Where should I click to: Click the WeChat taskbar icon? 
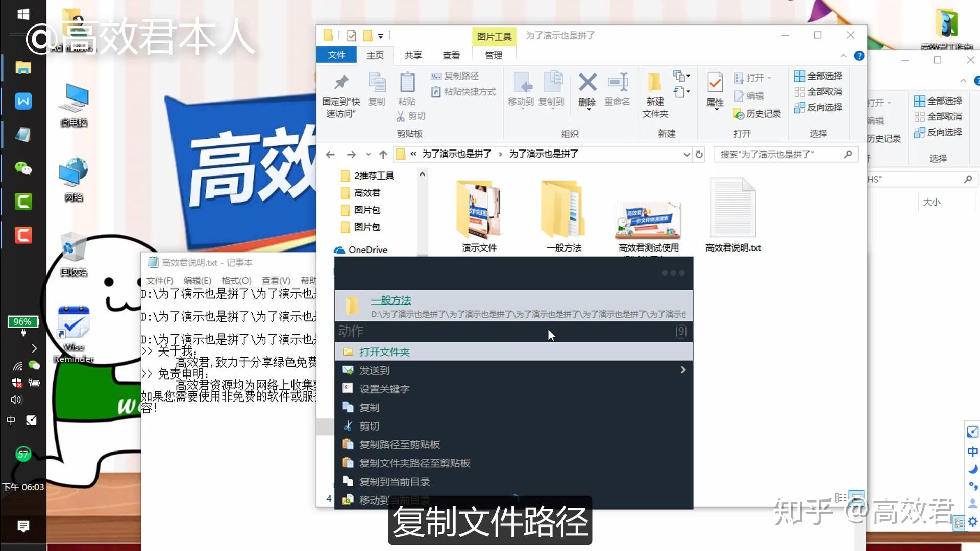click(23, 168)
